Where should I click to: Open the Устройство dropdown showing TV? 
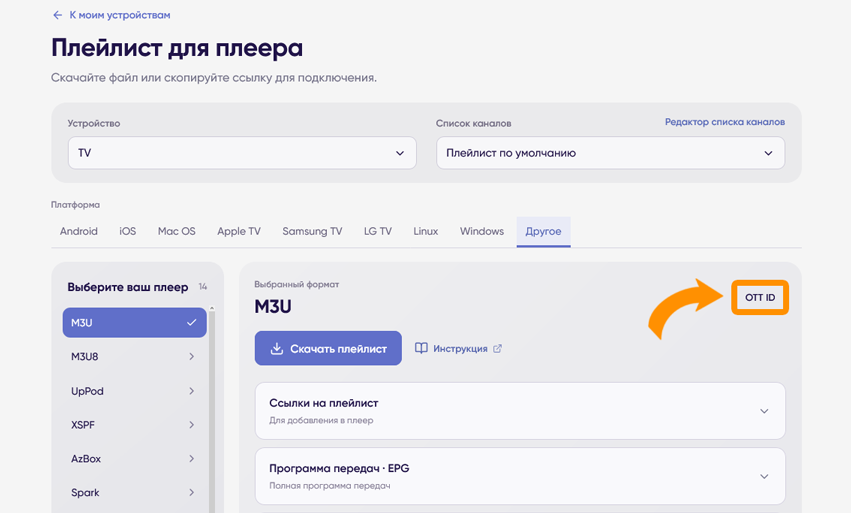tap(242, 153)
